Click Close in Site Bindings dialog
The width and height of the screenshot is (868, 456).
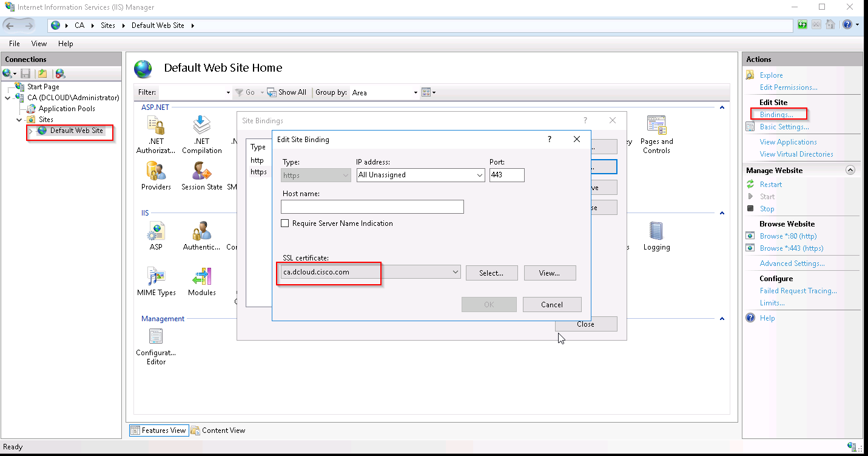click(x=586, y=324)
